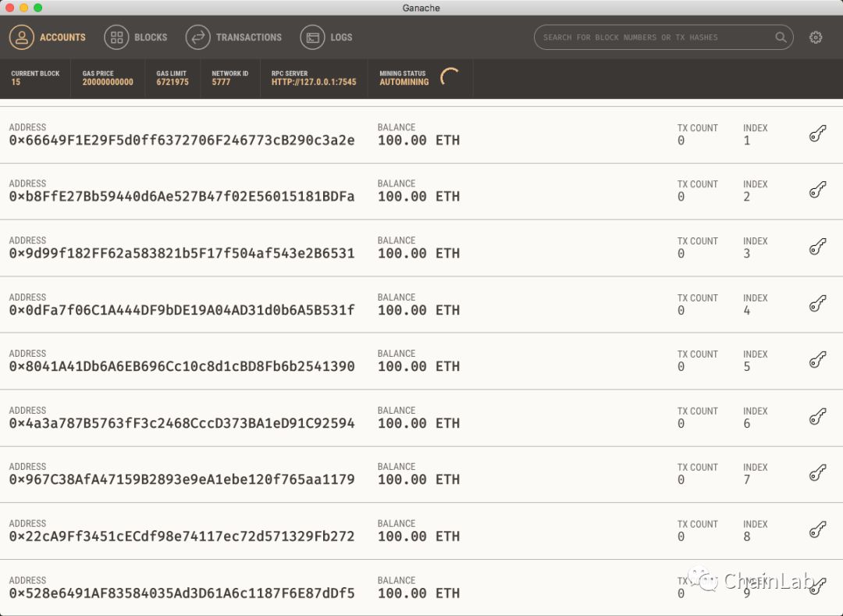Click address 0x4a3a787B5763fF3c2468CccD373BA1eD91C92594
This screenshot has height=616, width=843.
point(182,424)
